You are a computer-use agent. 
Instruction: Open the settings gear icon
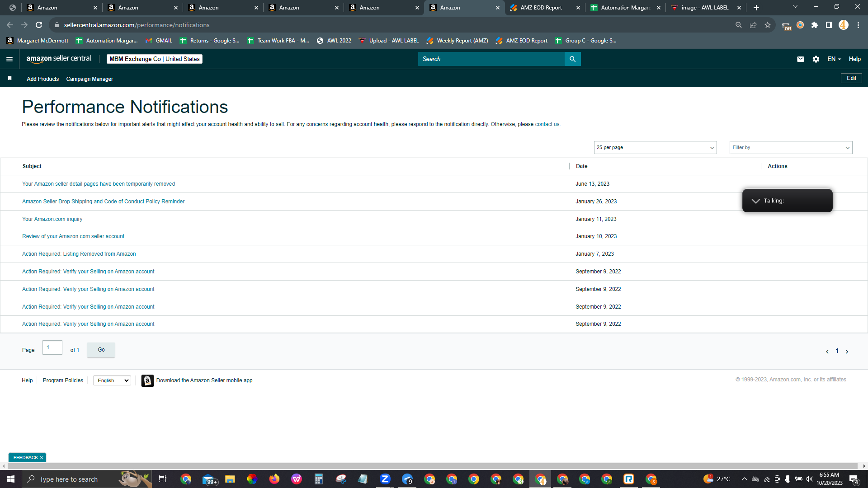click(x=816, y=59)
